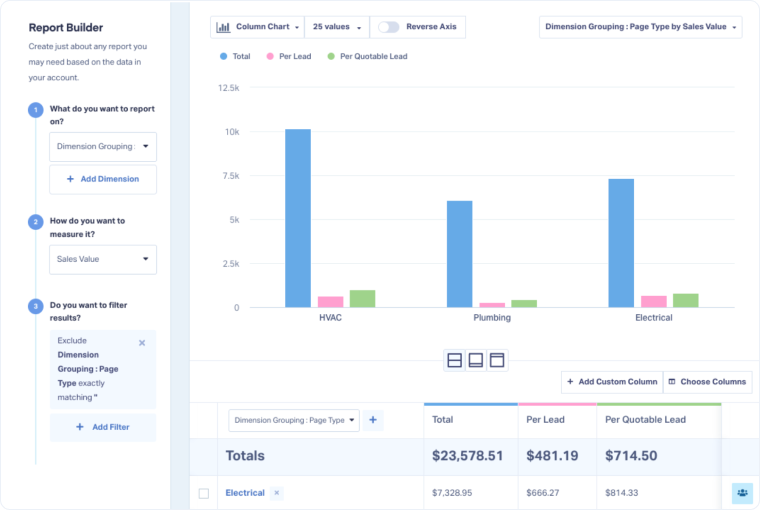Image resolution: width=760 pixels, height=510 pixels.
Task: Check the Electrical row checkbox
Action: (x=204, y=493)
